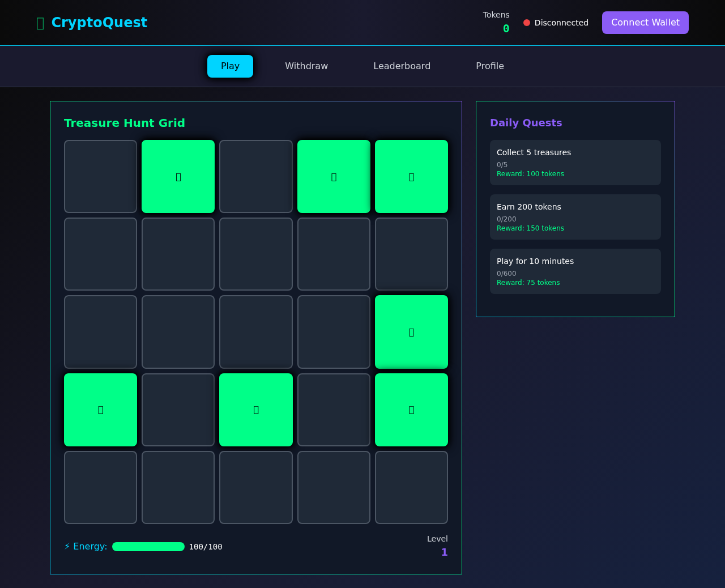
Task: Click the CryptoQuest logo icon
Action: [x=39, y=23]
